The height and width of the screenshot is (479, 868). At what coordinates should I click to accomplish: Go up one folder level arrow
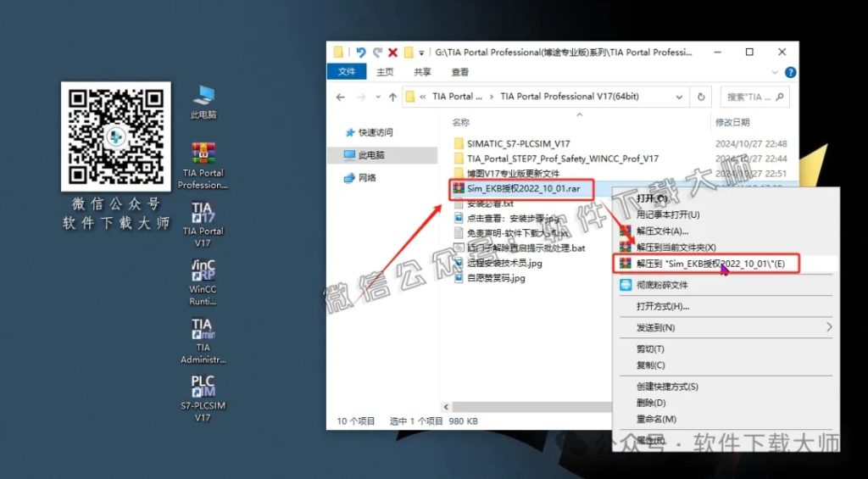392,97
